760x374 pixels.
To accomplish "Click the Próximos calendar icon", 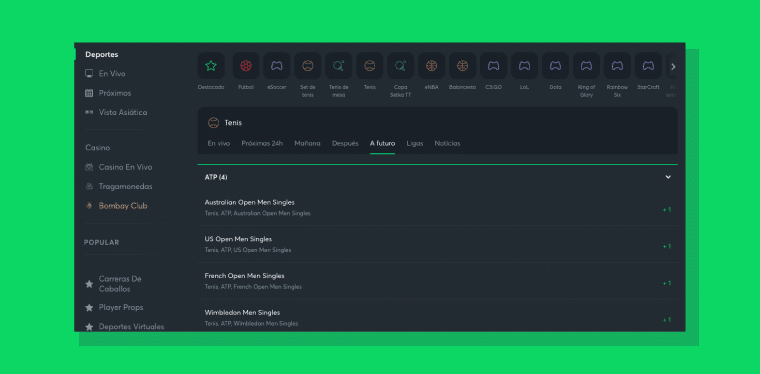I will click(89, 93).
